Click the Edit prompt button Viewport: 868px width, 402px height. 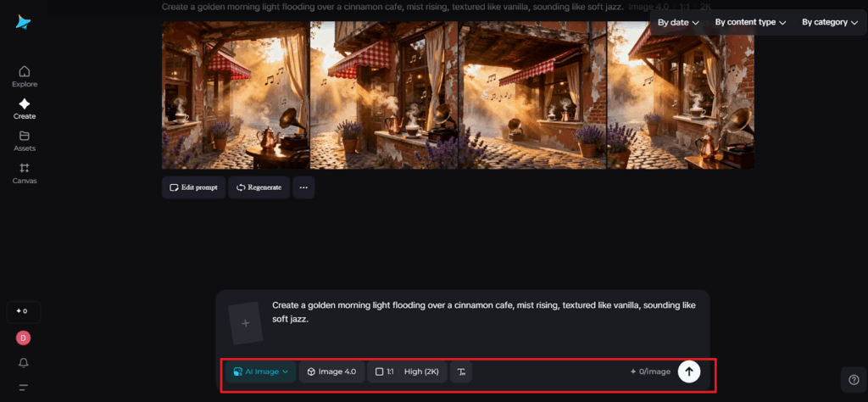point(194,187)
